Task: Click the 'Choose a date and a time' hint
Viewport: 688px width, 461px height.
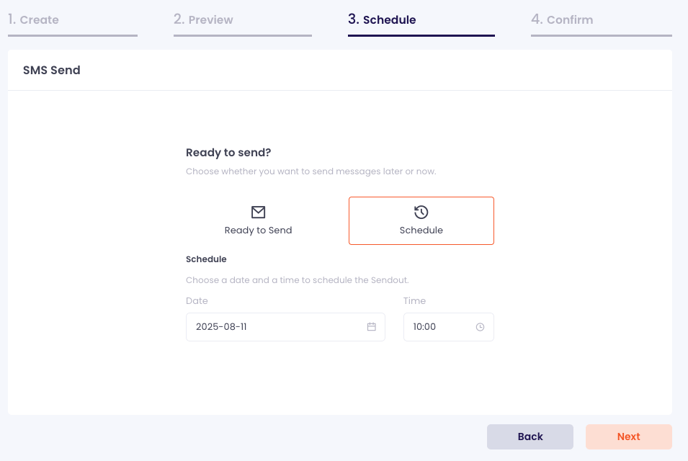Action: pyautogui.click(x=297, y=280)
